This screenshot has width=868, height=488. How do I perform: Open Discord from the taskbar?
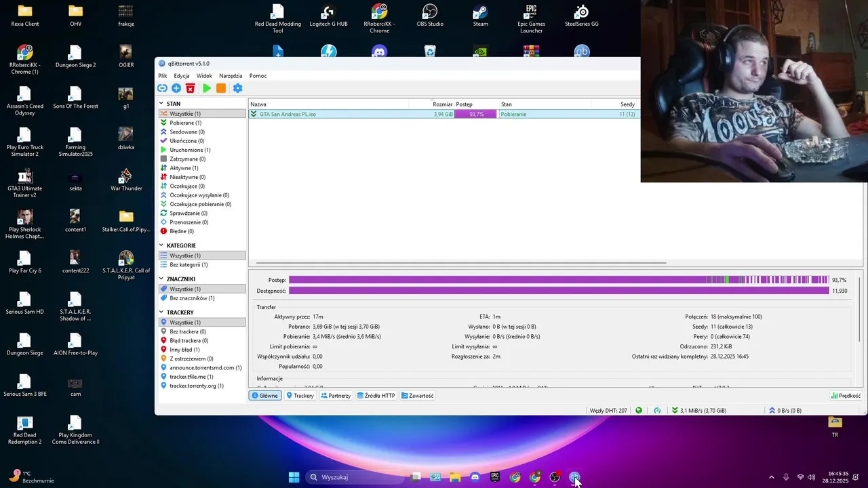[x=475, y=477]
